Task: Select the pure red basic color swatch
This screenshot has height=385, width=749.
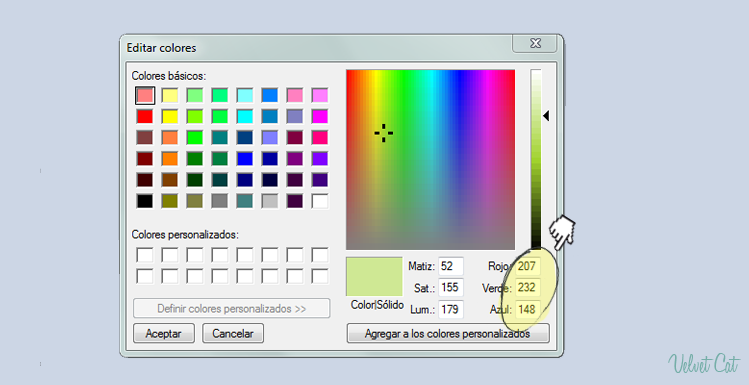Action: [145, 117]
